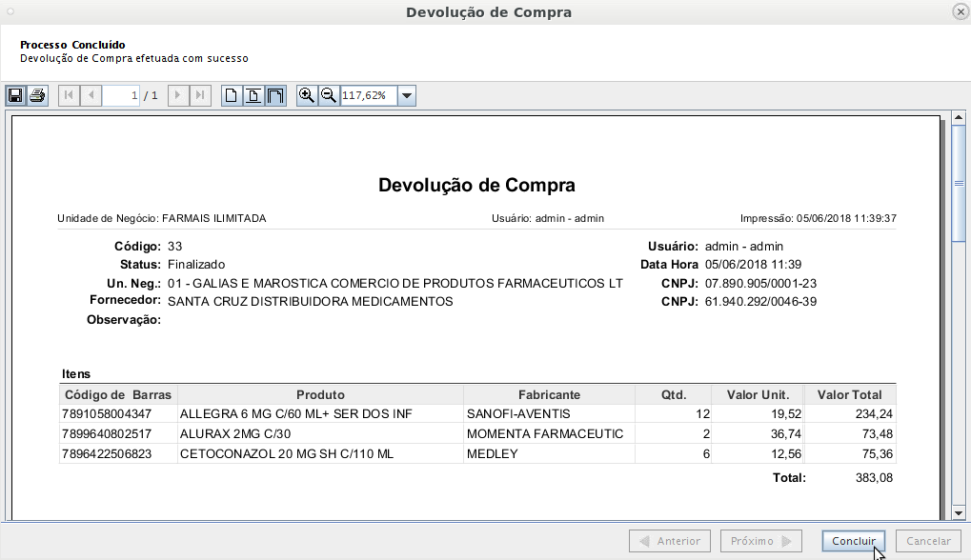Click unit value 19,52

click(786, 414)
